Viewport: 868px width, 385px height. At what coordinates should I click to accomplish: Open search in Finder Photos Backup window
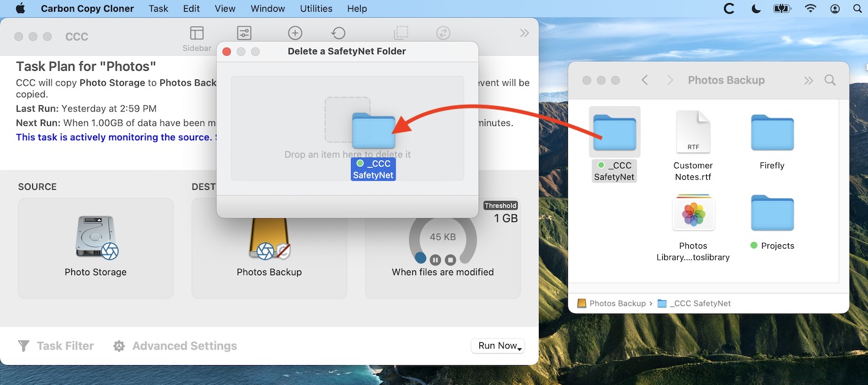coord(830,80)
